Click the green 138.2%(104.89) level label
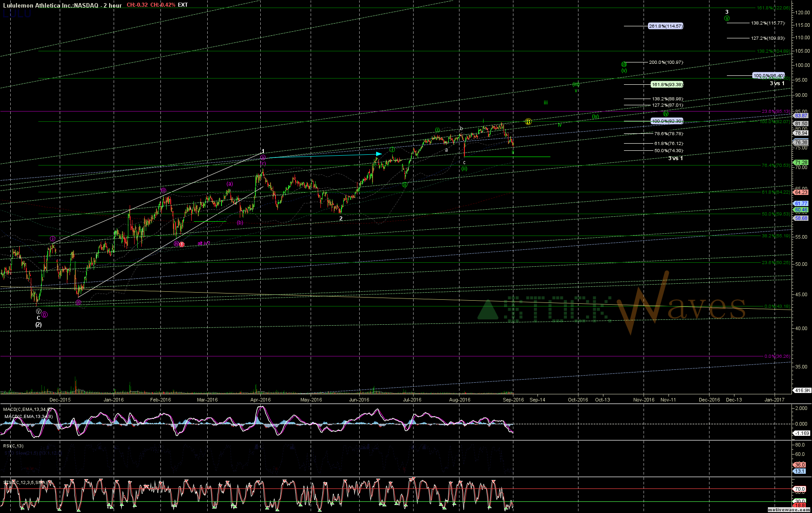Screen dimensions: 812x513 (774, 51)
